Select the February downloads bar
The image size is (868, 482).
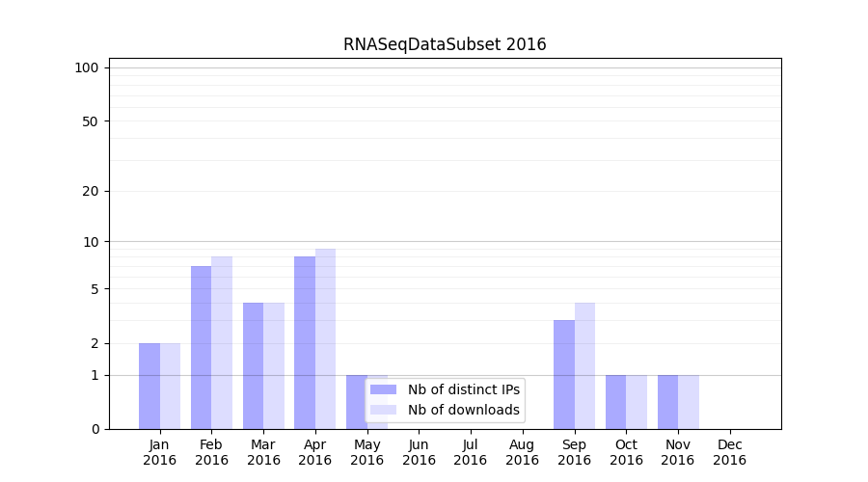[222, 342]
